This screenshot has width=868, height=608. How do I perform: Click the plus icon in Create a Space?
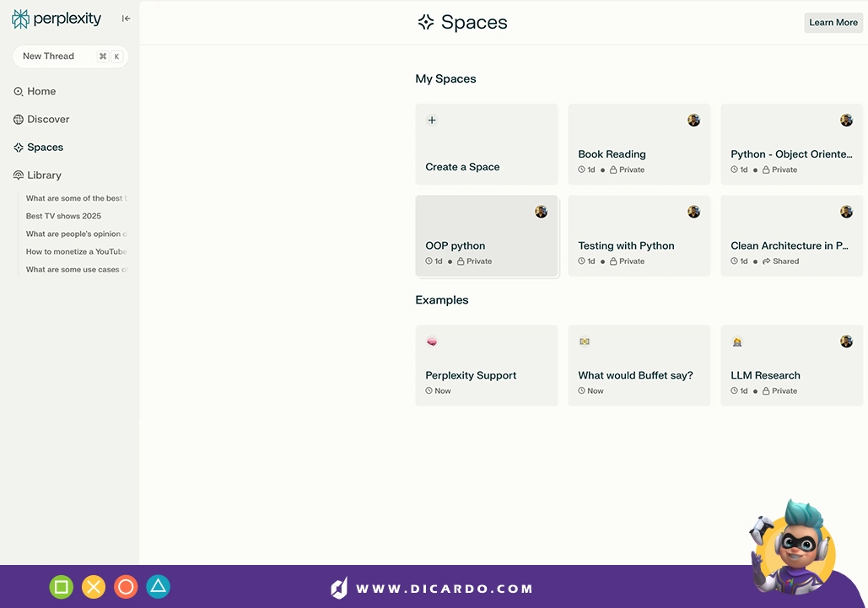tap(432, 120)
